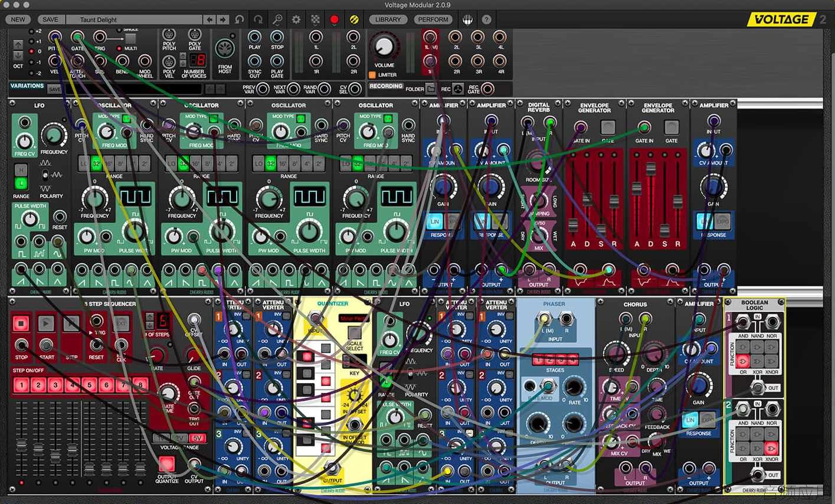Select LIN response on bottom Amplifier
The width and height of the screenshot is (835, 504).
pyautogui.click(x=690, y=420)
